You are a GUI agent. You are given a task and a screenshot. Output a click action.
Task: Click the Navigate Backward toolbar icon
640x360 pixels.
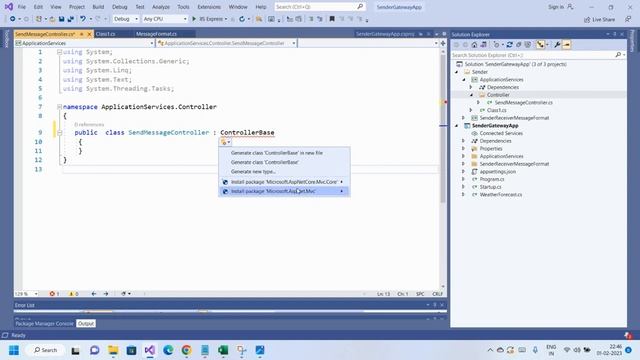[x=13, y=19]
